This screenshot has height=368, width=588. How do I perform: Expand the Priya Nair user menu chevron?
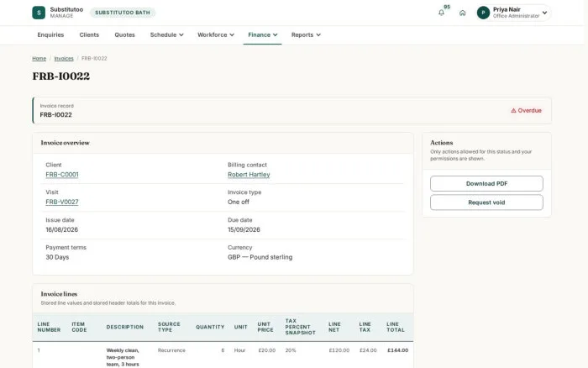click(x=544, y=13)
